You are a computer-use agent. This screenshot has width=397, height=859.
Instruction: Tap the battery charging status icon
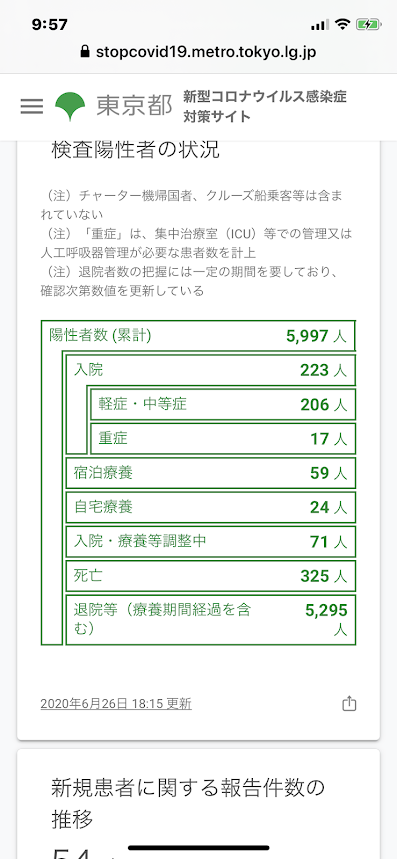[x=365, y=25]
